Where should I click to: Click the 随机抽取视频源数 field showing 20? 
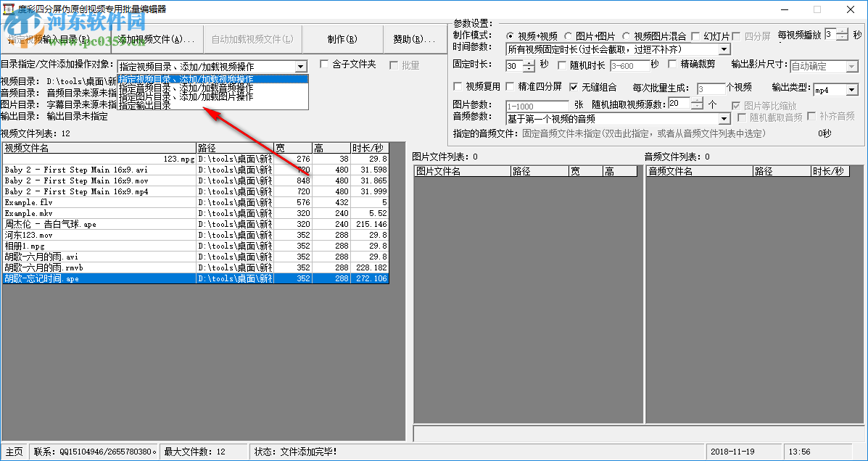679,103
